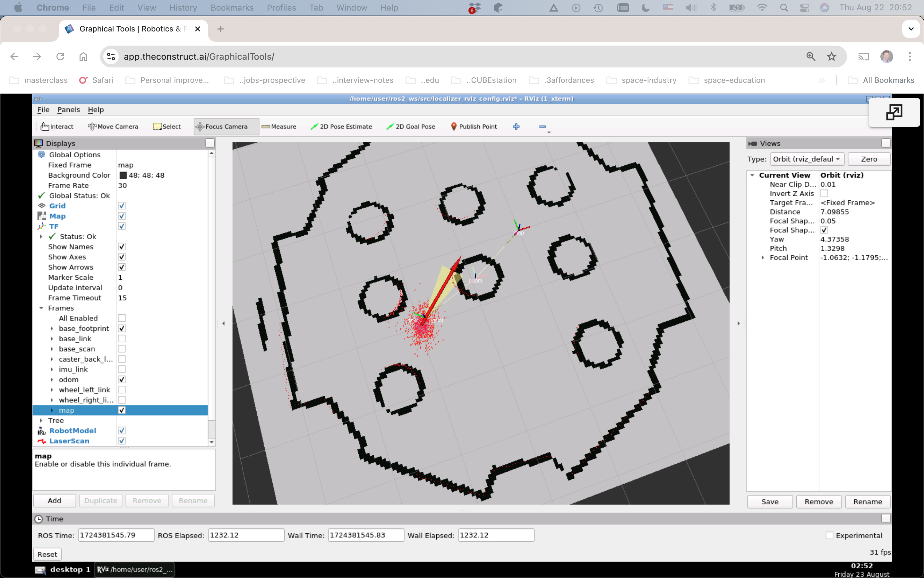Expand the base_footprint frame
The width and height of the screenshot is (924, 578).
[x=52, y=328]
